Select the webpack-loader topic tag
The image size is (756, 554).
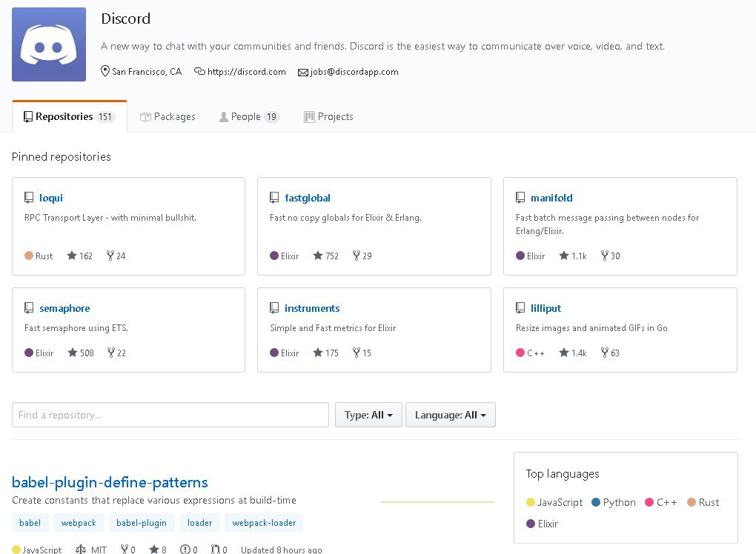[264, 523]
